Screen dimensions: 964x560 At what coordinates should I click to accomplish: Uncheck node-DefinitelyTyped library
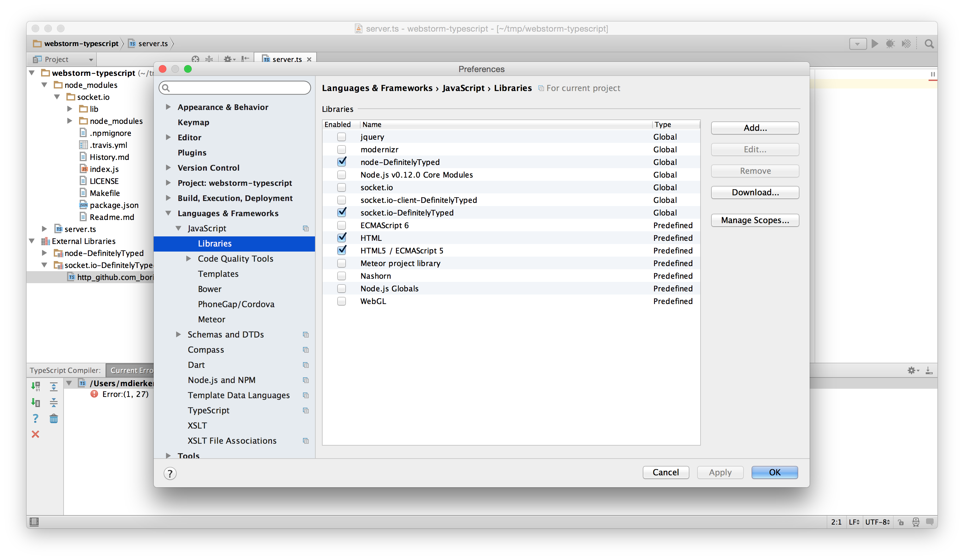coord(342,162)
